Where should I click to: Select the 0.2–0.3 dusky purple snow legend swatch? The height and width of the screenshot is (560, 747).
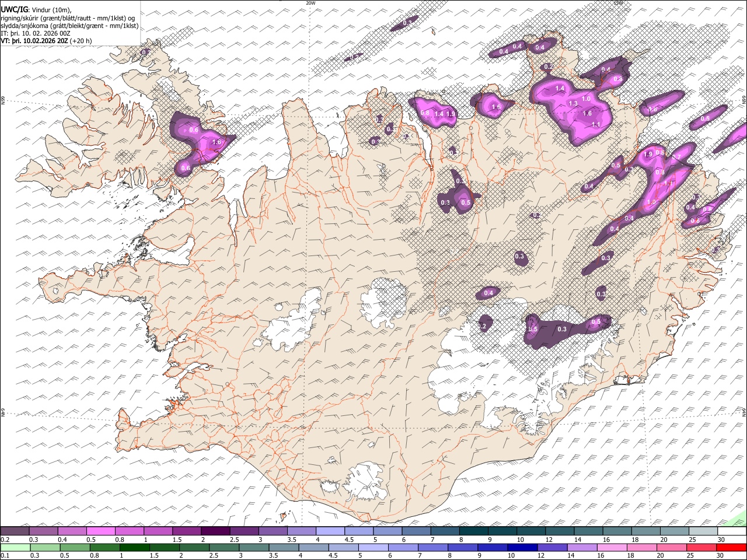pyautogui.click(x=15, y=531)
